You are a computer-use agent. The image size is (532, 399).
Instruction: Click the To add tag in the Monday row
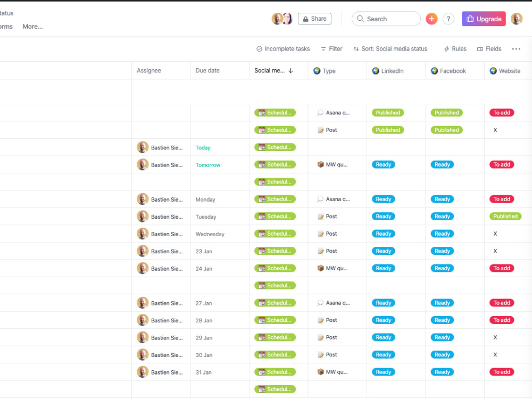pyautogui.click(x=502, y=199)
